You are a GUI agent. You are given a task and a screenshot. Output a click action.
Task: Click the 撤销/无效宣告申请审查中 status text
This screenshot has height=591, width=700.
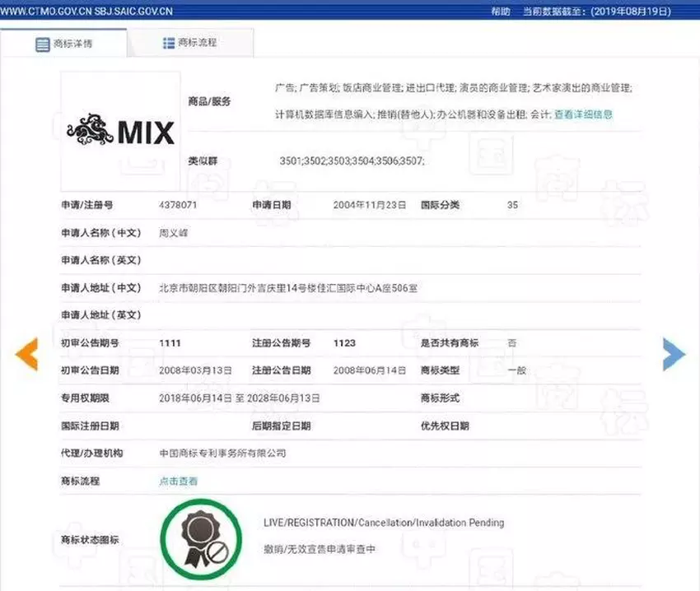320,549
